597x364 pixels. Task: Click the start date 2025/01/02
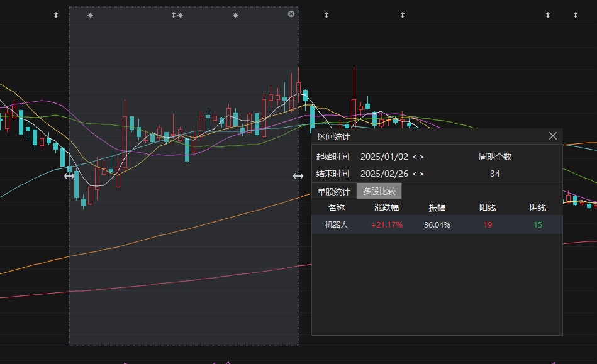point(384,157)
